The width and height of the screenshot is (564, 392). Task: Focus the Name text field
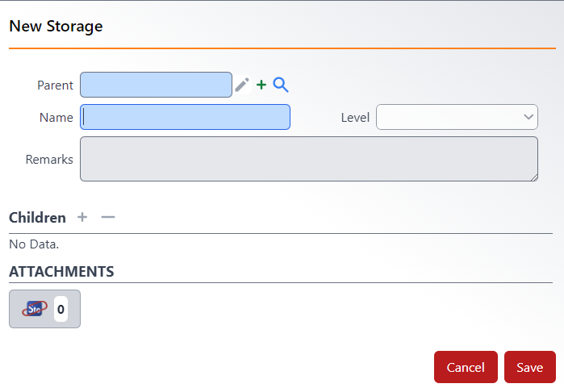click(x=186, y=117)
